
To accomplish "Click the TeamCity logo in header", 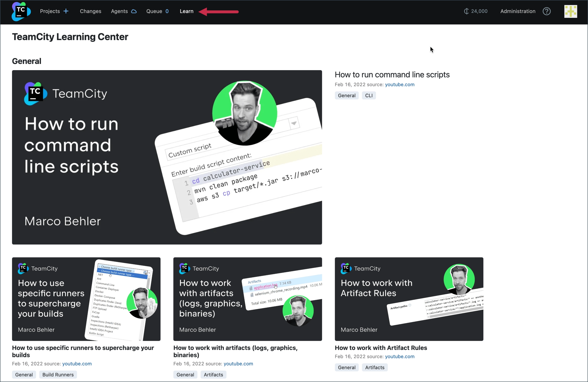I will tap(21, 11).
